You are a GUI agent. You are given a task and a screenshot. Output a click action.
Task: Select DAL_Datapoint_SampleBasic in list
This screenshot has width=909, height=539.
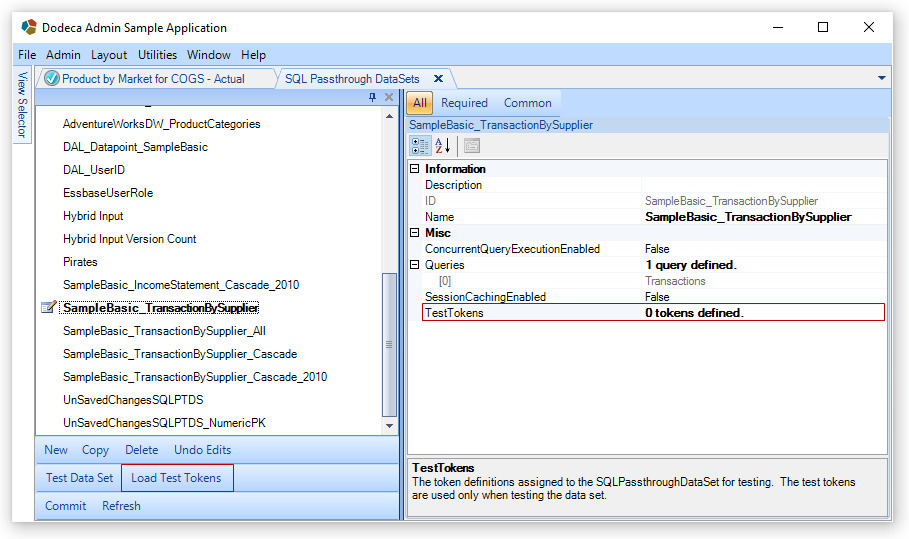pyautogui.click(x=135, y=147)
